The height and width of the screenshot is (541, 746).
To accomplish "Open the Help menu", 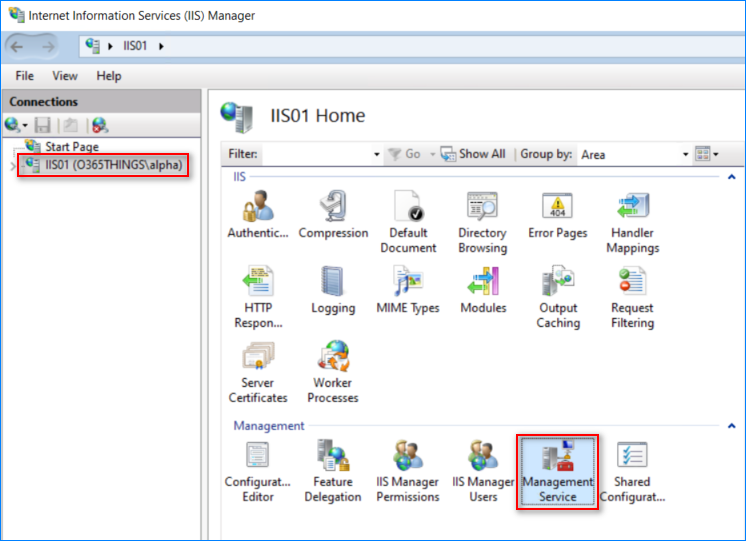I will [109, 76].
